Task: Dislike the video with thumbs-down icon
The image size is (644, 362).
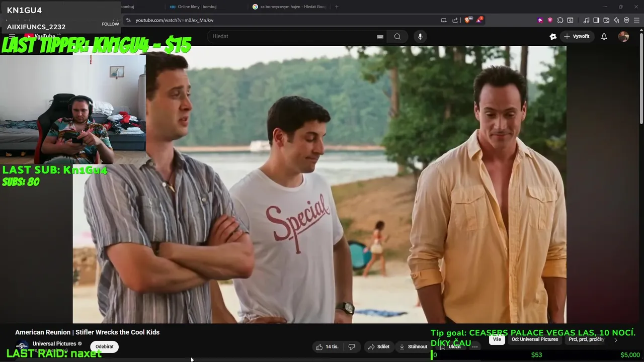Action: point(352,346)
